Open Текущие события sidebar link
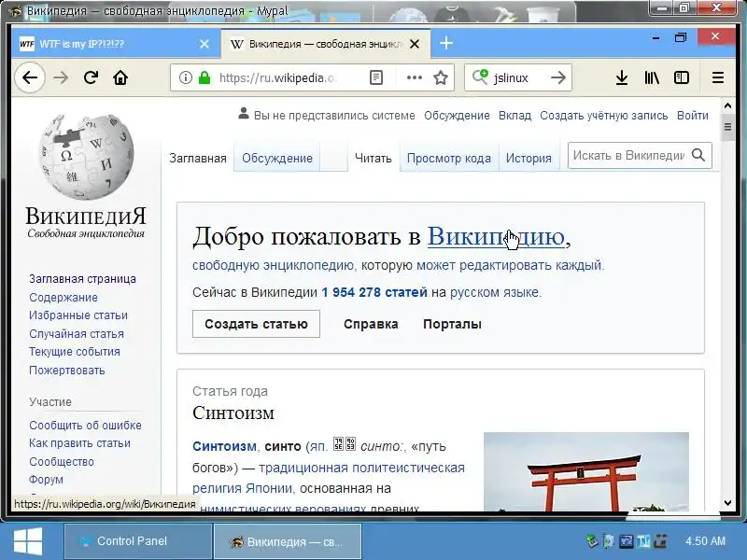 (75, 352)
